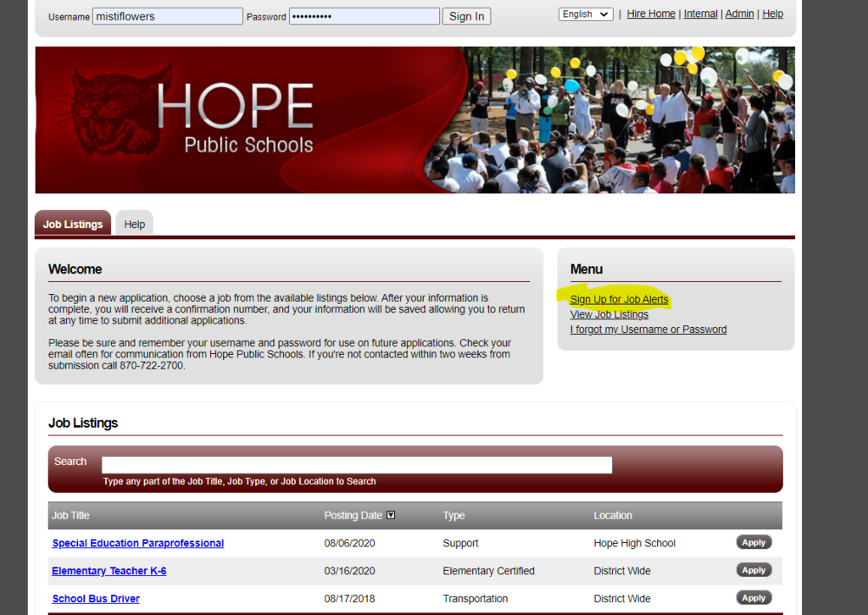The image size is (868, 615).
Task: Sort by Job Title column header
Action: [x=70, y=515]
